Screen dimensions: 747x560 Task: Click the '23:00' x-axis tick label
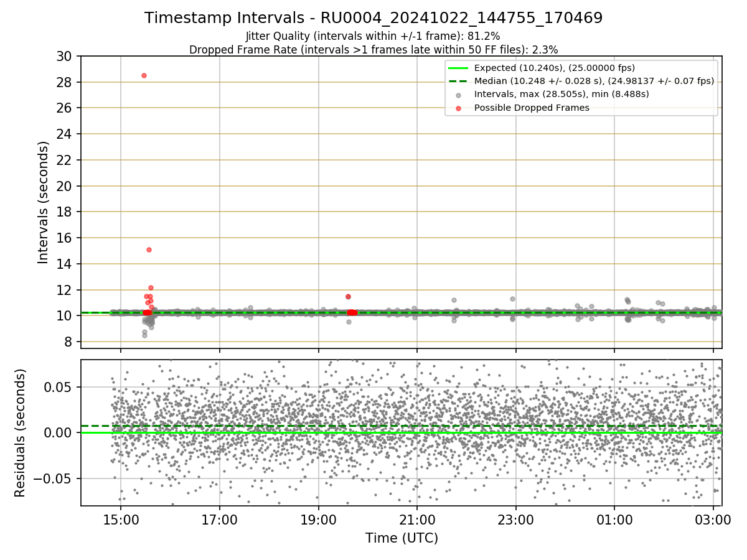(516, 518)
